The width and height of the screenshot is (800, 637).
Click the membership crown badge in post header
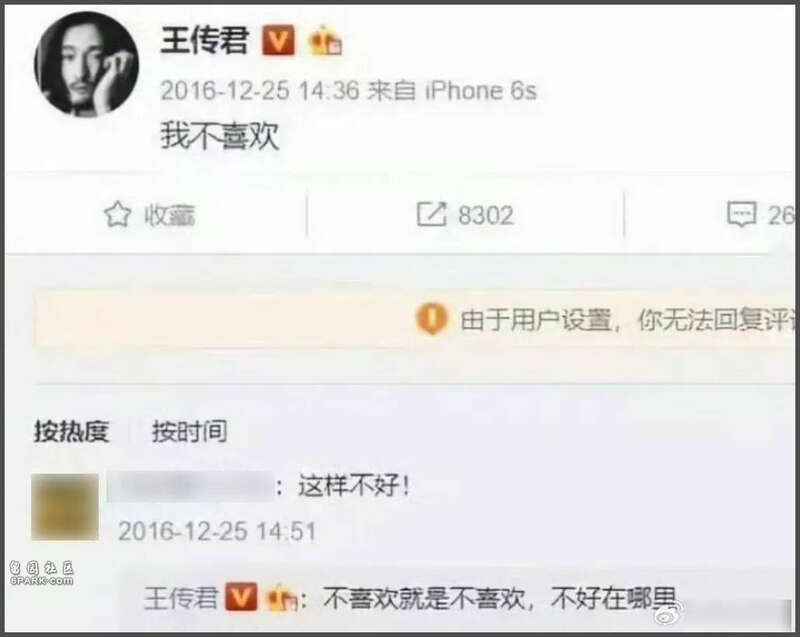(326, 41)
